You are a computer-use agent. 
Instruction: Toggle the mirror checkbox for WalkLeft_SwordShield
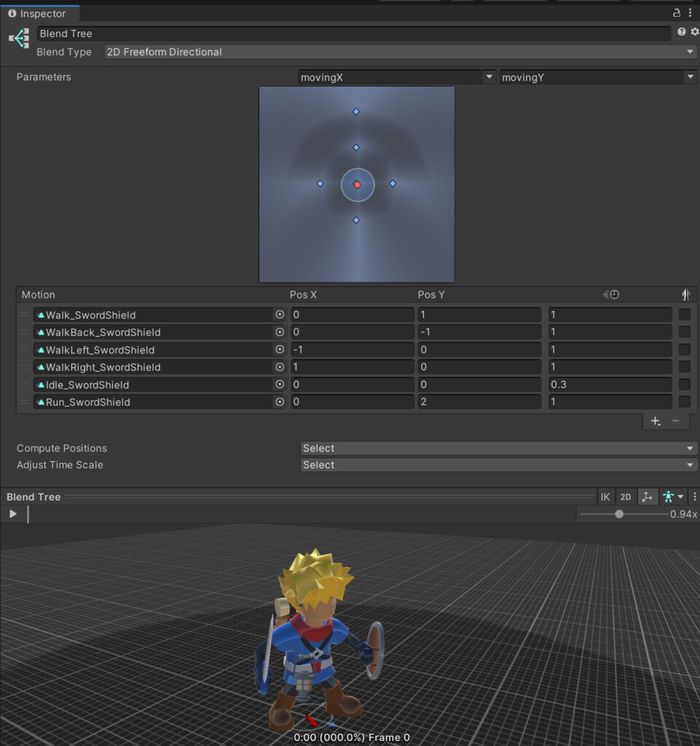(x=684, y=349)
